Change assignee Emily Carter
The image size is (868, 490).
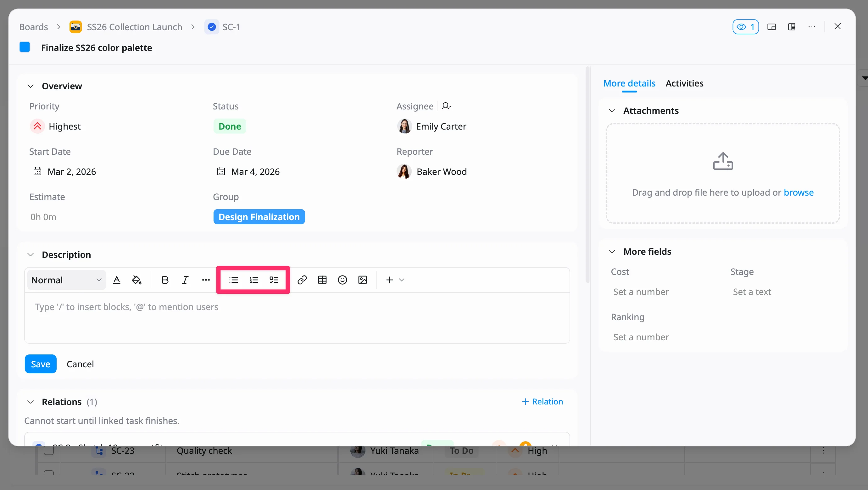point(431,126)
